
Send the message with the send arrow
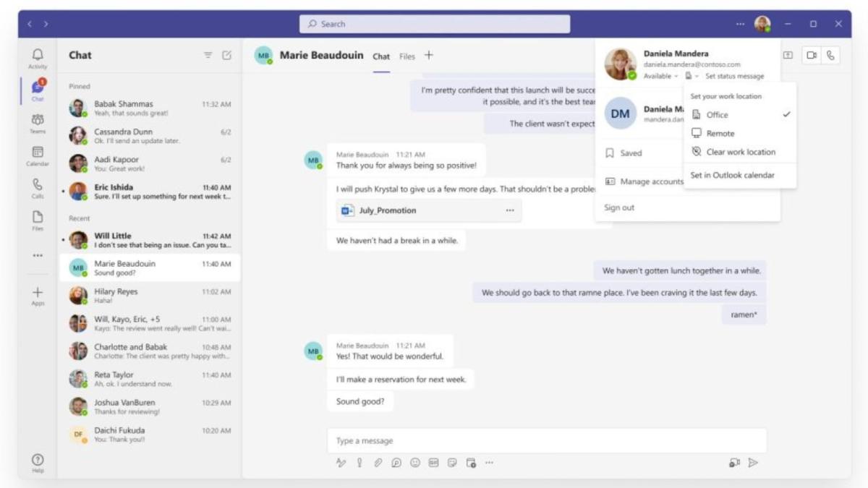click(753, 463)
